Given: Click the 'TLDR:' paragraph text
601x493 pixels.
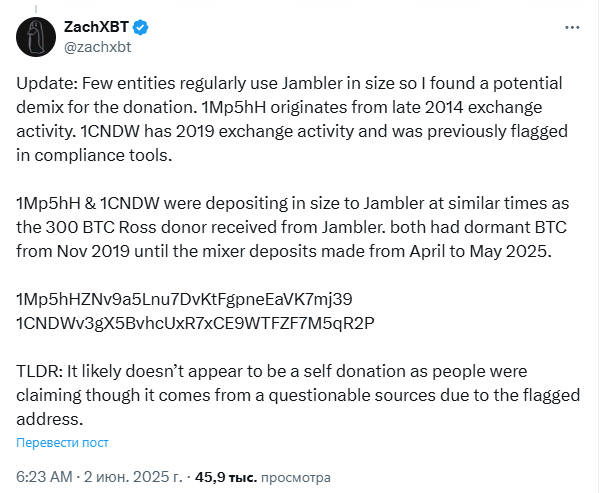Looking at the screenshot, I should point(298,395).
